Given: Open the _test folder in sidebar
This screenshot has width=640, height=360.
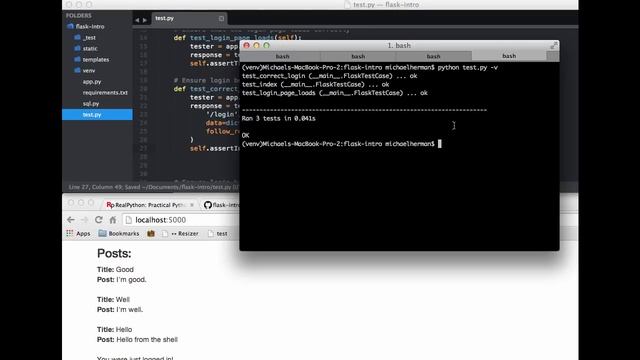Looking at the screenshot, I should click(x=89, y=38).
